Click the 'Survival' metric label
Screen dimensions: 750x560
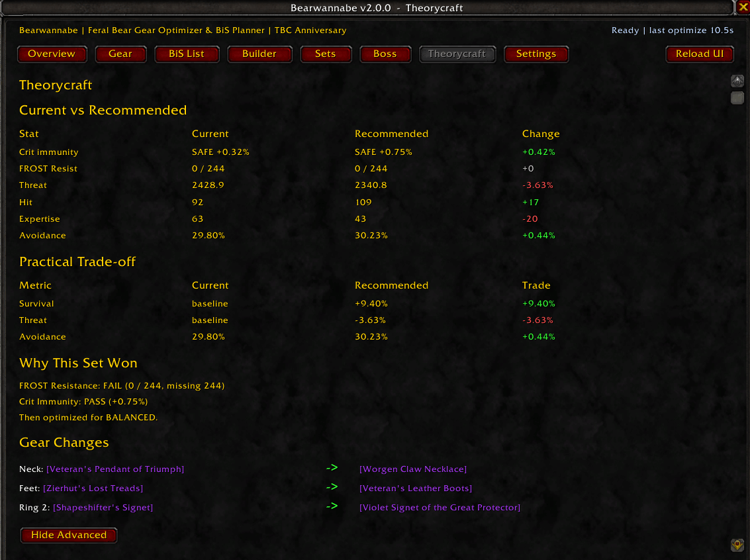(36, 304)
